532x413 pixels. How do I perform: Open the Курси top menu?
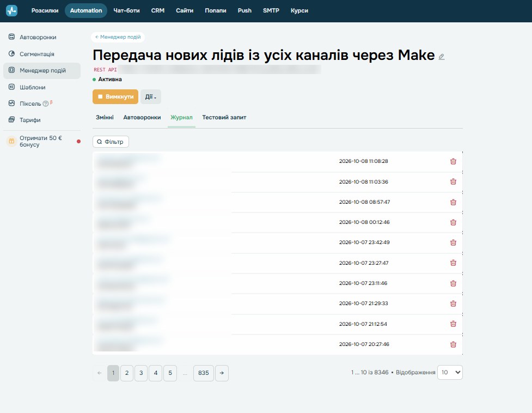pos(299,10)
